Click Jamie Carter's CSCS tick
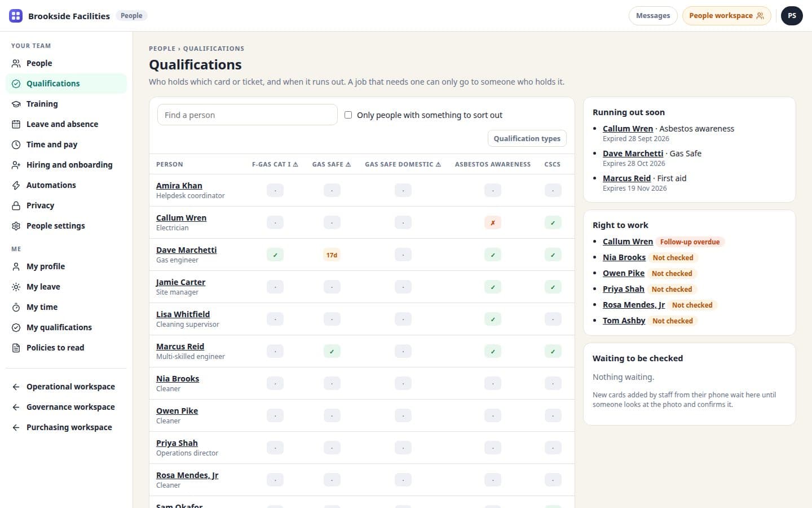The width and height of the screenshot is (812, 508). coord(553,287)
